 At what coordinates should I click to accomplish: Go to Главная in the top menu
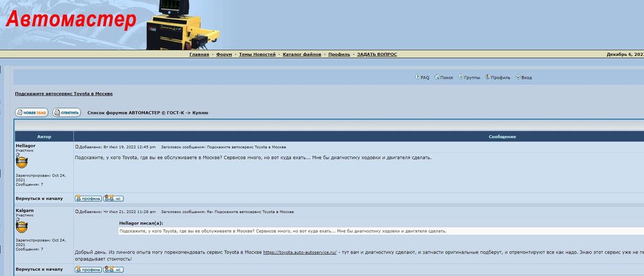point(199,54)
